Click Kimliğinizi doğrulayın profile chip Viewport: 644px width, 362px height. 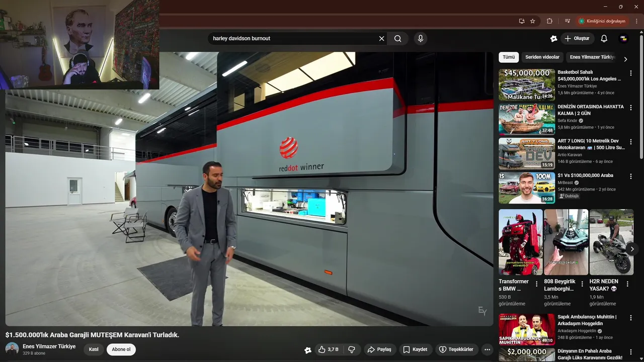tap(602, 21)
